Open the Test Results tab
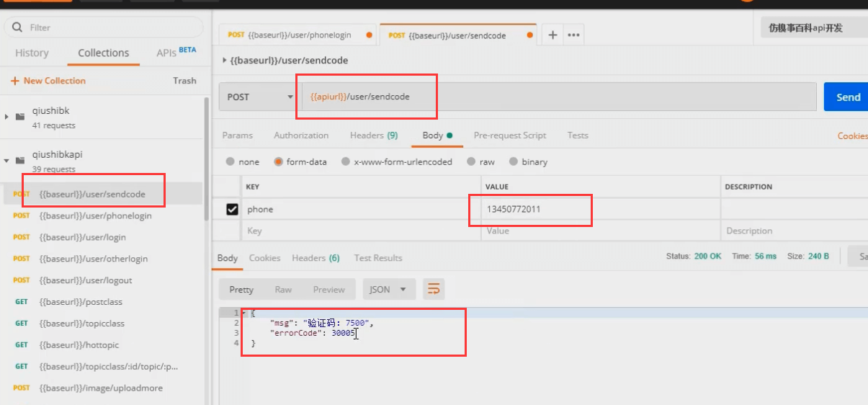 pyautogui.click(x=378, y=258)
